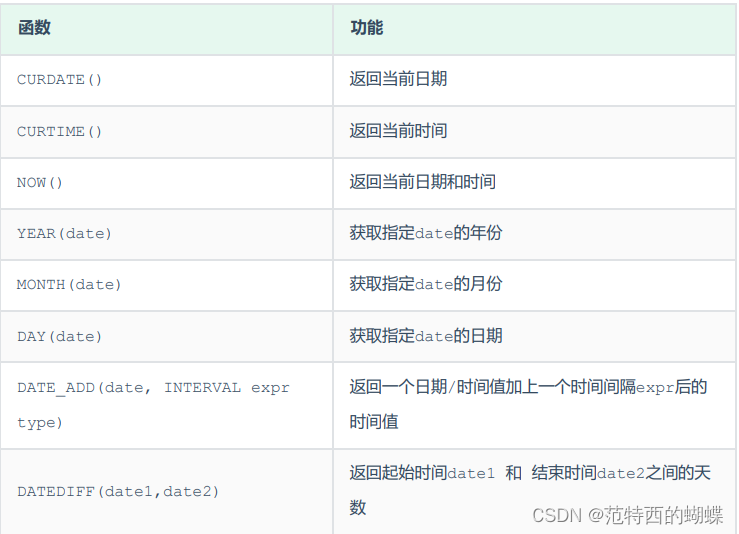Select the 返回当前日期 description cell
739x534 pixels.
[534, 81]
